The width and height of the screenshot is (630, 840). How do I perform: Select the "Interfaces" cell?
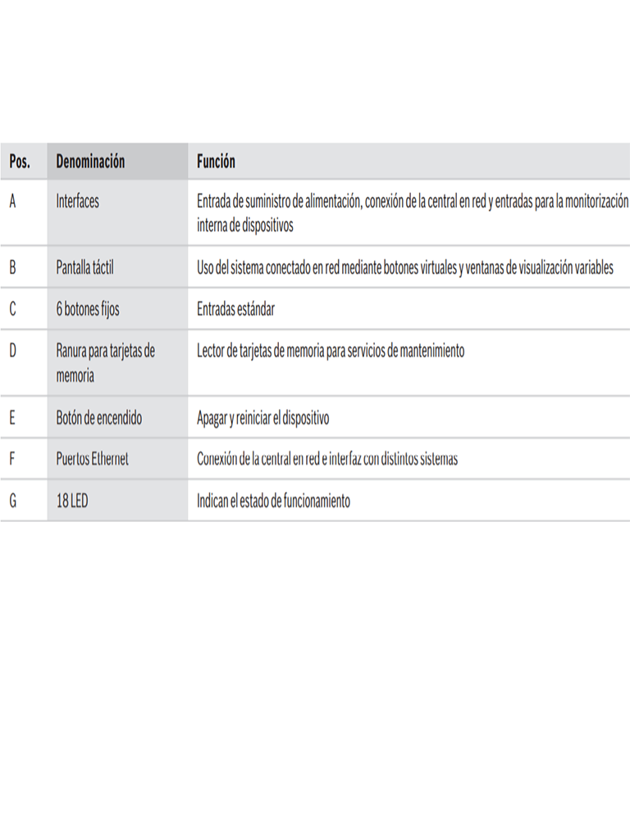tap(77, 201)
